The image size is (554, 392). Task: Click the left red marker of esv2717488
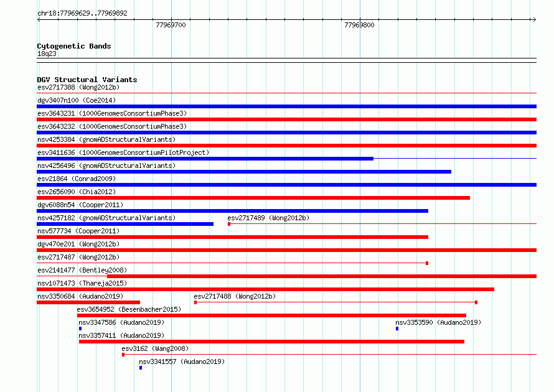pos(195,302)
